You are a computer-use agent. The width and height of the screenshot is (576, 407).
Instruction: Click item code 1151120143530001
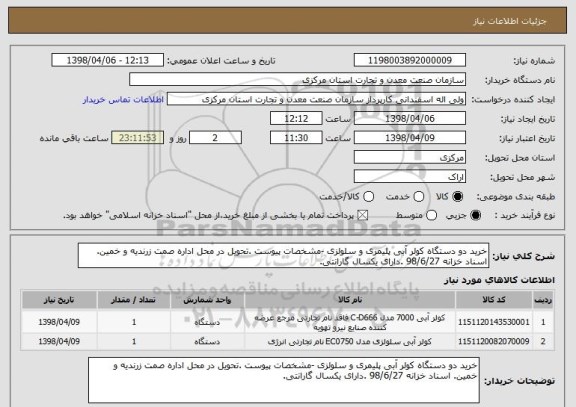(x=494, y=322)
